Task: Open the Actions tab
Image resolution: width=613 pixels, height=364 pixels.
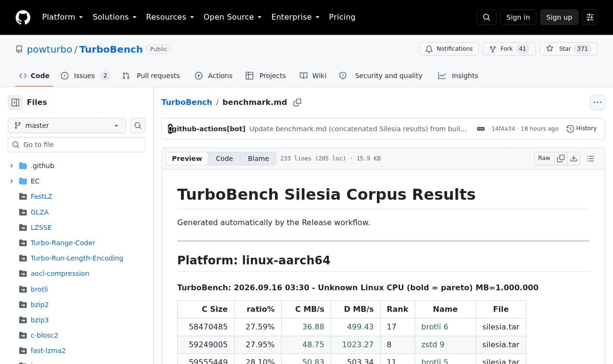Action: [214, 76]
